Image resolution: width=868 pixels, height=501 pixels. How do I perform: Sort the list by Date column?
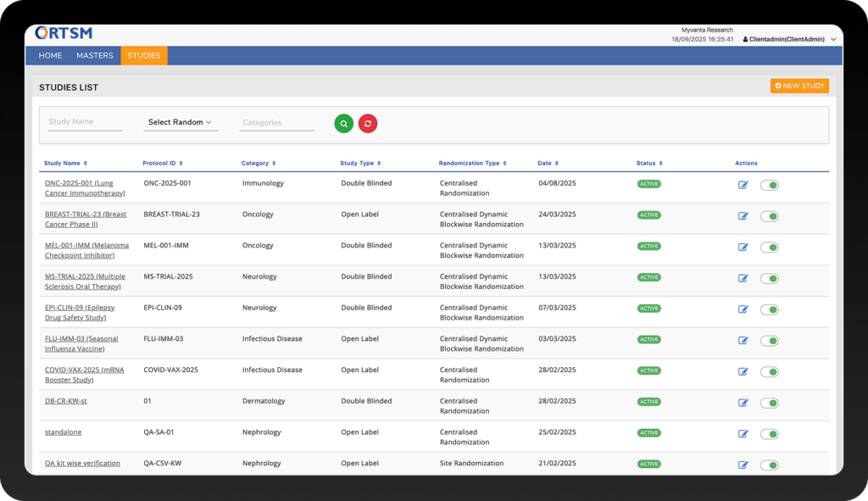coord(556,163)
